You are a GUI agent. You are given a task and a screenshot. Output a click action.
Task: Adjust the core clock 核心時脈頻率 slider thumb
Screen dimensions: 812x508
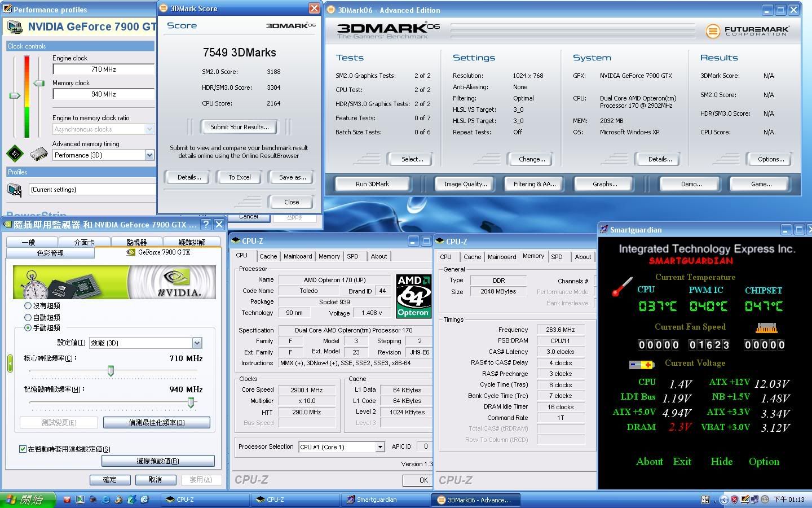(111, 370)
